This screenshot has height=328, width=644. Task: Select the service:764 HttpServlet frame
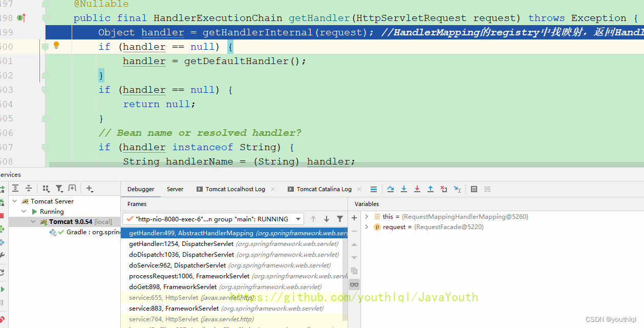click(234, 319)
